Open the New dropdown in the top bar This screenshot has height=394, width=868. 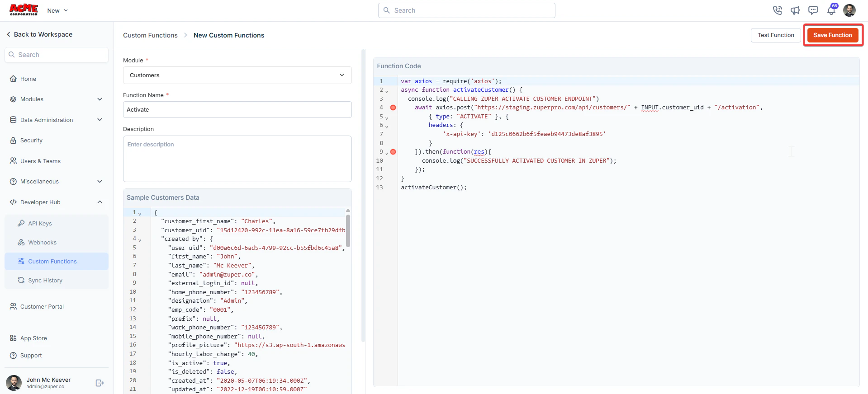pos(57,10)
